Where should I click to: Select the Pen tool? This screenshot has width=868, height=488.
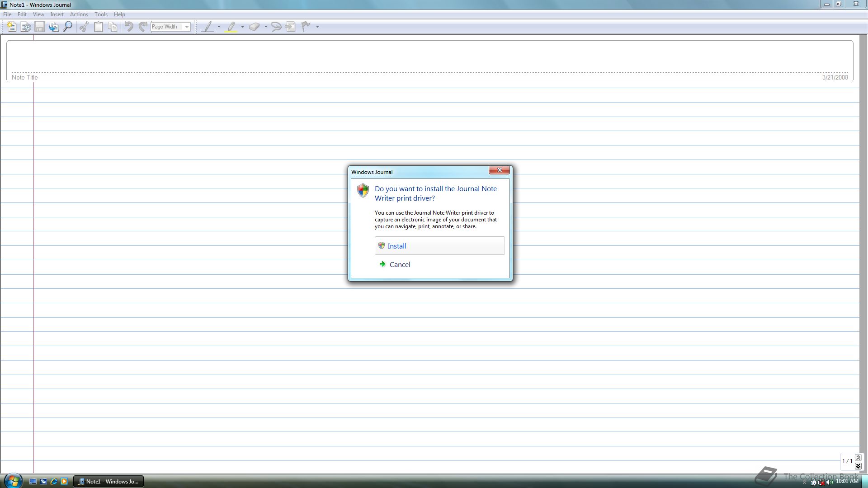tap(208, 27)
